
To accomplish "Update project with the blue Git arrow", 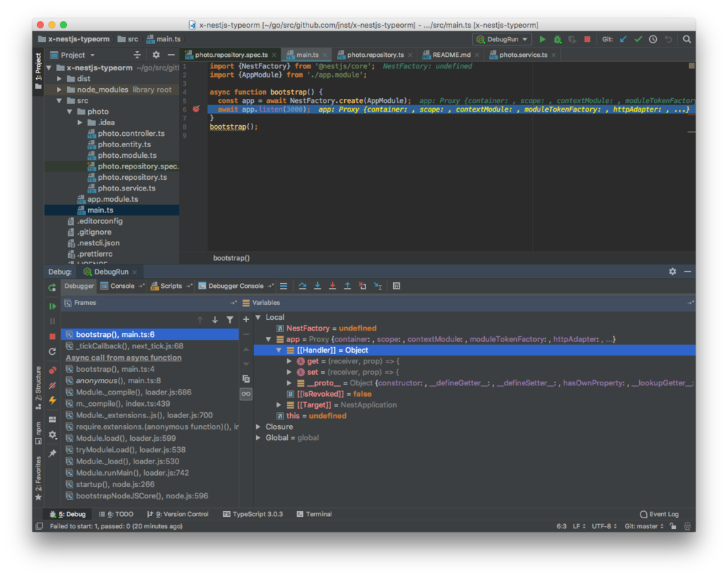I will pyautogui.click(x=622, y=39).
